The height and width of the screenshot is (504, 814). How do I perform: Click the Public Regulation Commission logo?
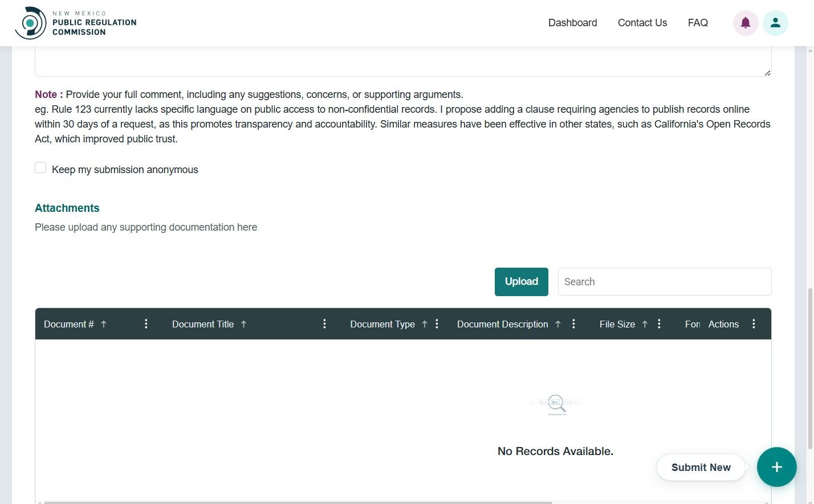(x=74, y=23)
